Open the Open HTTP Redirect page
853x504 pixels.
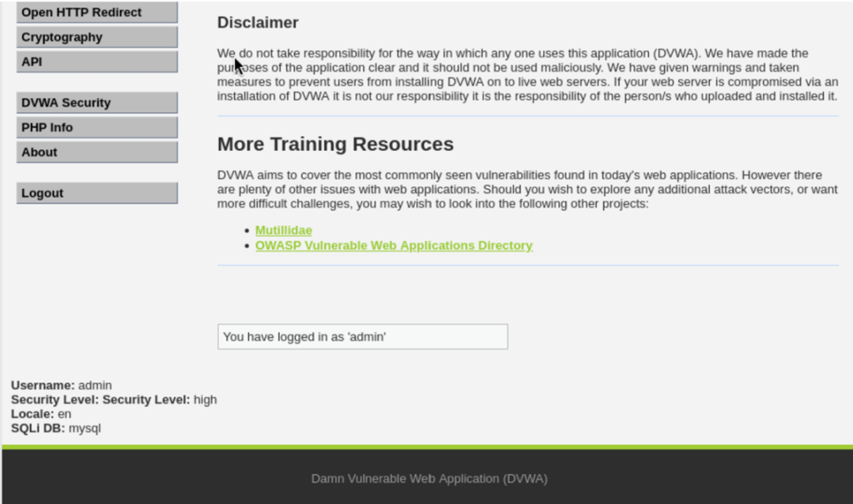pos(97,12)
